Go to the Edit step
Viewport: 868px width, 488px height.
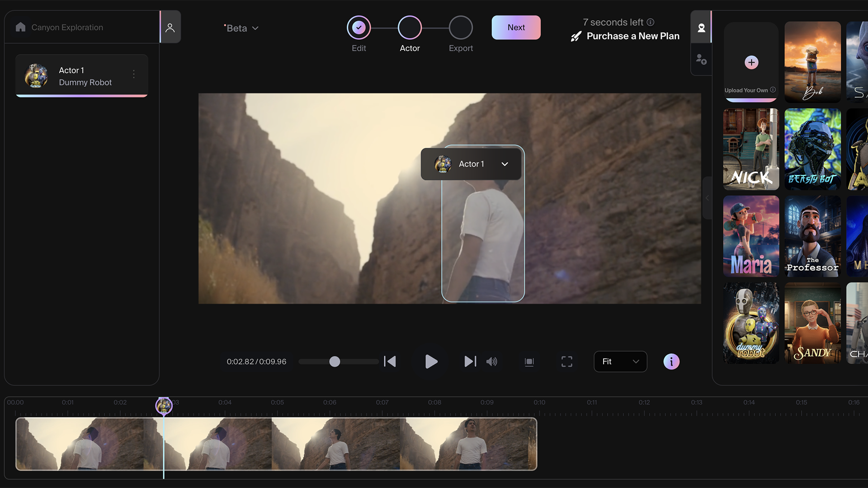(359, 28)
